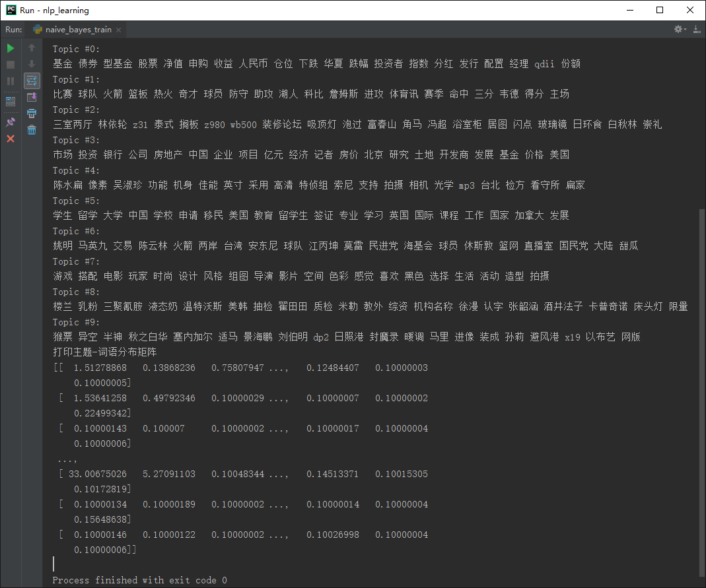Click the matrix value 1.51278868

coord(100,368)
